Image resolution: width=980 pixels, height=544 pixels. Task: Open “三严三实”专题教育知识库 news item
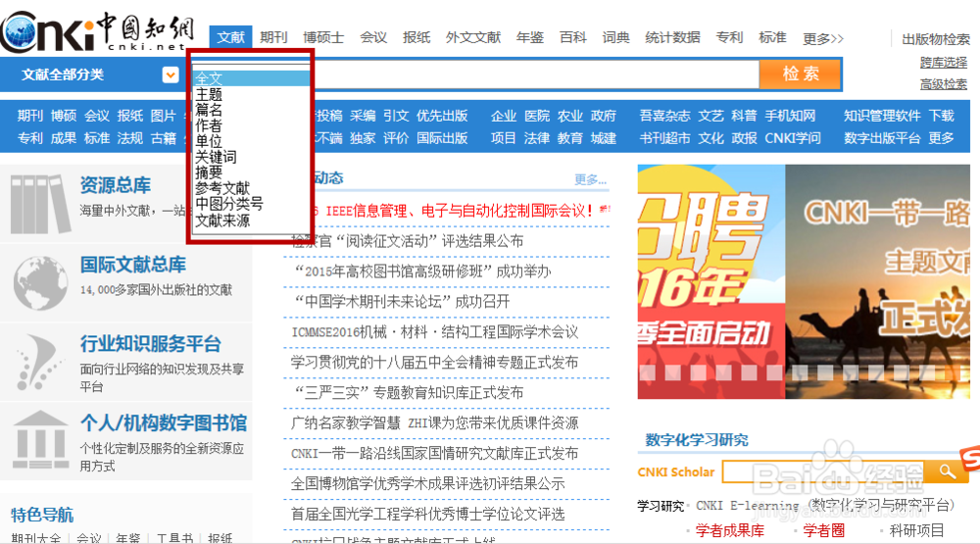coord(408,393)
